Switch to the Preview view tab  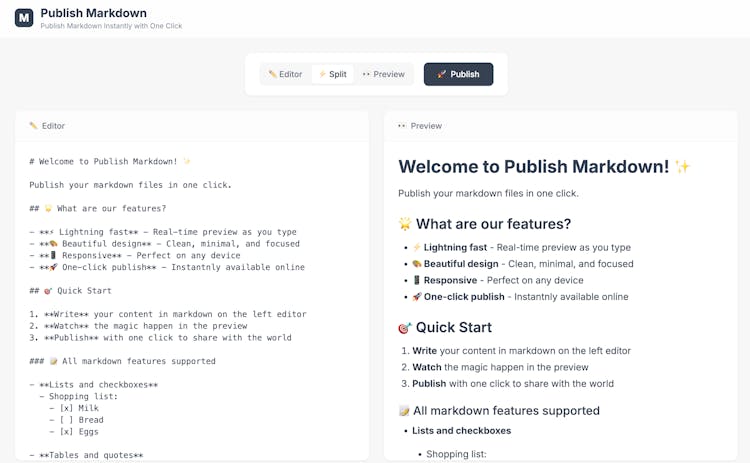coord(384,74)
